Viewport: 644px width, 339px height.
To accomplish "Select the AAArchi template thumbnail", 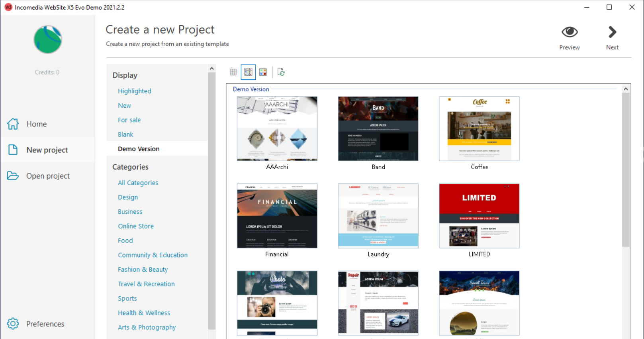I will tap(277, 129).
